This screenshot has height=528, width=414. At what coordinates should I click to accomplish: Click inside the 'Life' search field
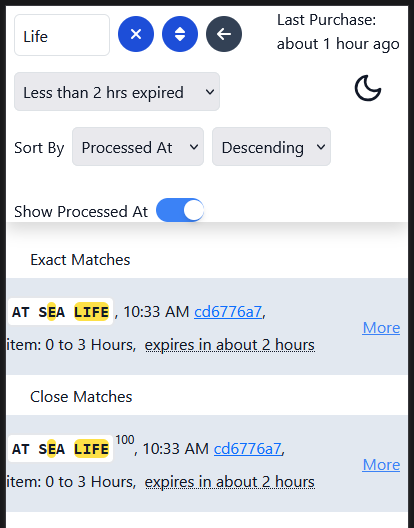[62, 35]
